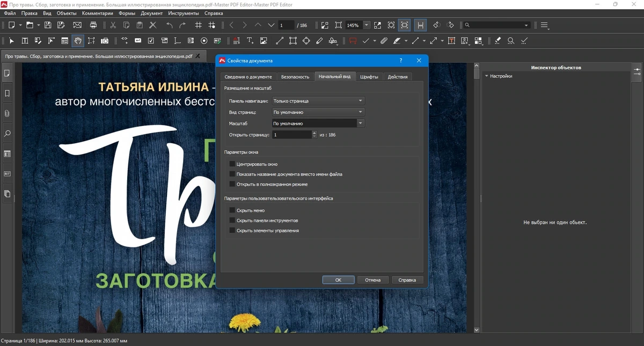Select the Line drawing tool
The width and height of the screenshot is (644, 346).
[280, 40]
